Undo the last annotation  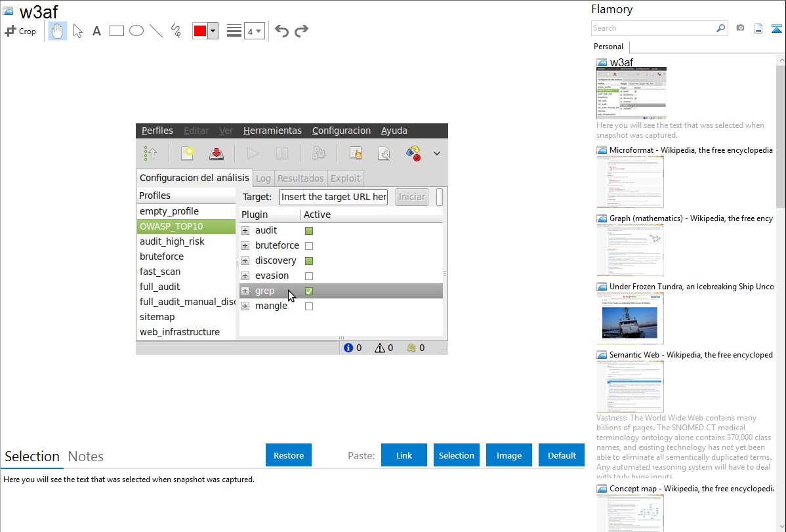[281, 31]
